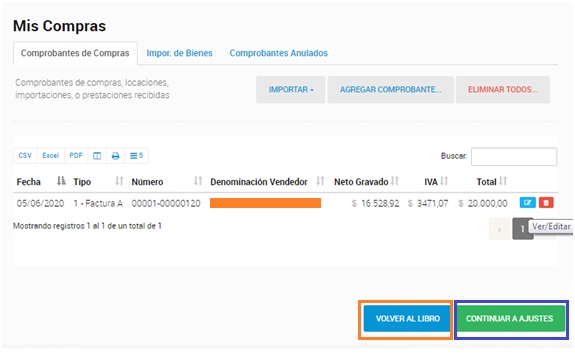The height and width of the screenshot is (360, 575).
Task: Click Mostrando registros 1 al 1 text
Action: (x=87, y=226)
